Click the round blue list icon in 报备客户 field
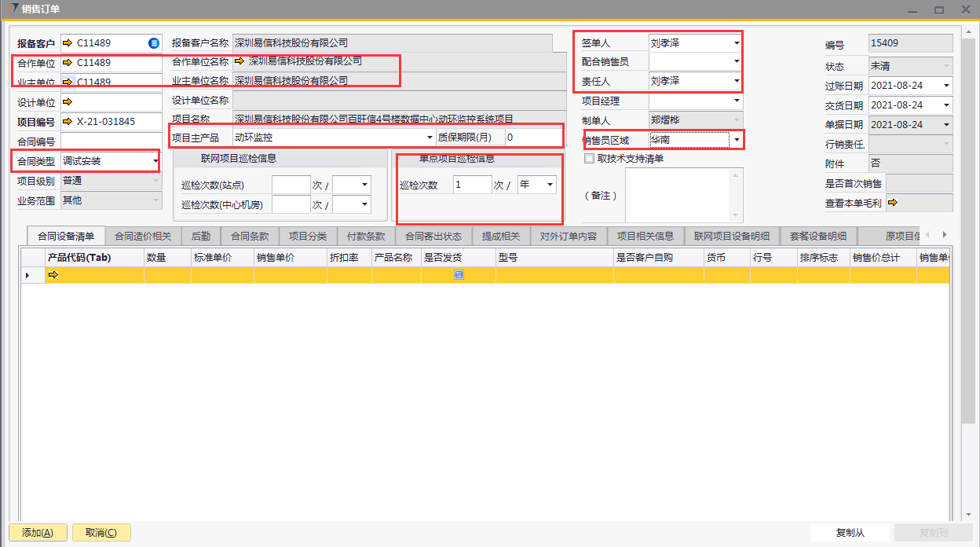980x547 pixels. pos(154,43)
